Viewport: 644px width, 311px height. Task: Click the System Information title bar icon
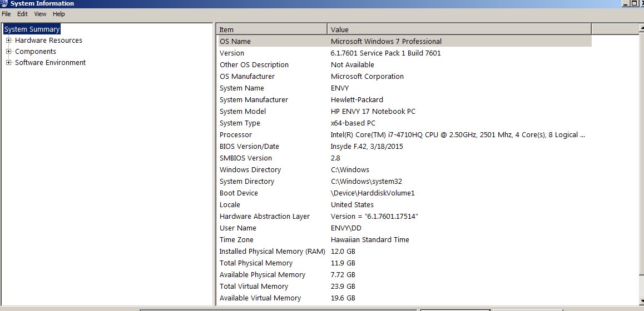tap(4, 3)
